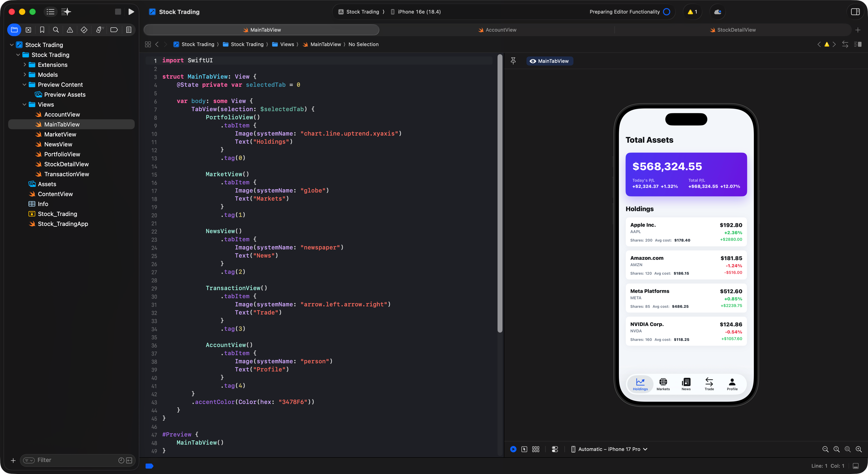
Task: Select Selectable preview mode
Action: [x=524, y=449]
